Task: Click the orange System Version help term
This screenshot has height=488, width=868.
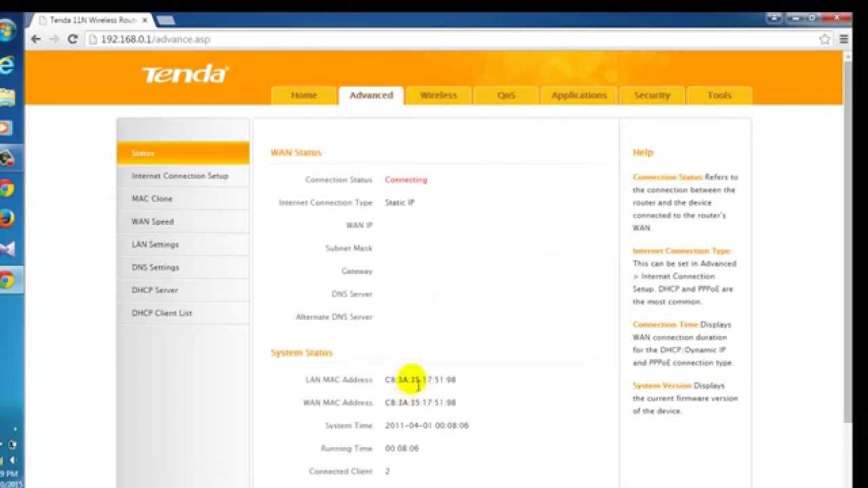Action: (x=663, y=386)
